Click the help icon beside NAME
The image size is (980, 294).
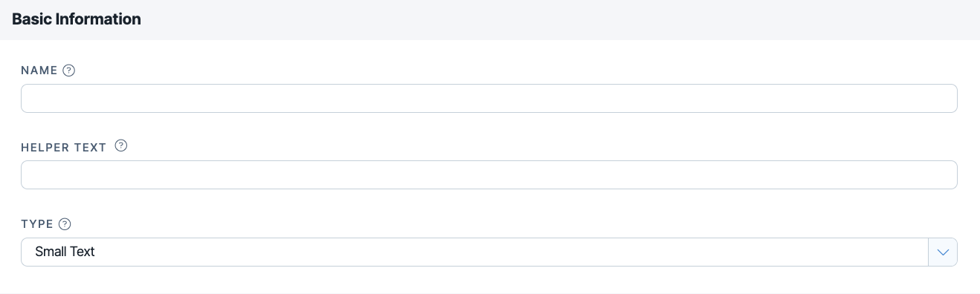[x=69, y=71]
